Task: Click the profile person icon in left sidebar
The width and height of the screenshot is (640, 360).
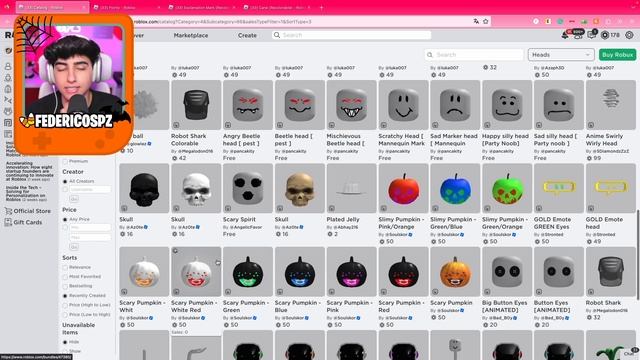Action: coord(8,66)
